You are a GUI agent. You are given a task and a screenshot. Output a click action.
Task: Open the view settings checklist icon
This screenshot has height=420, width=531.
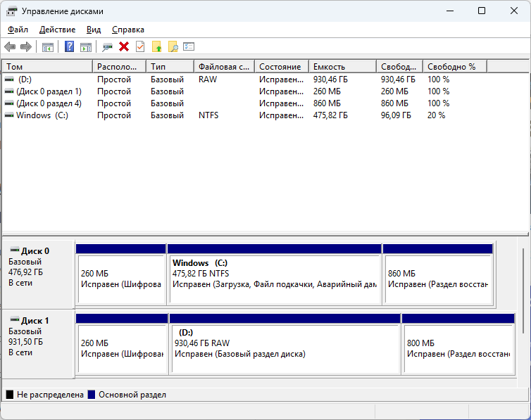[x=189, y=46]
